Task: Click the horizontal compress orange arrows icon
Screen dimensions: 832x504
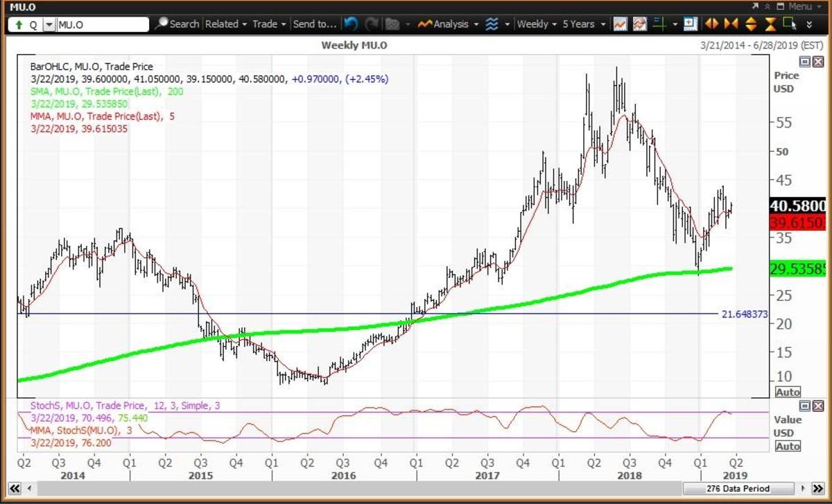Action: click(731, 24)
